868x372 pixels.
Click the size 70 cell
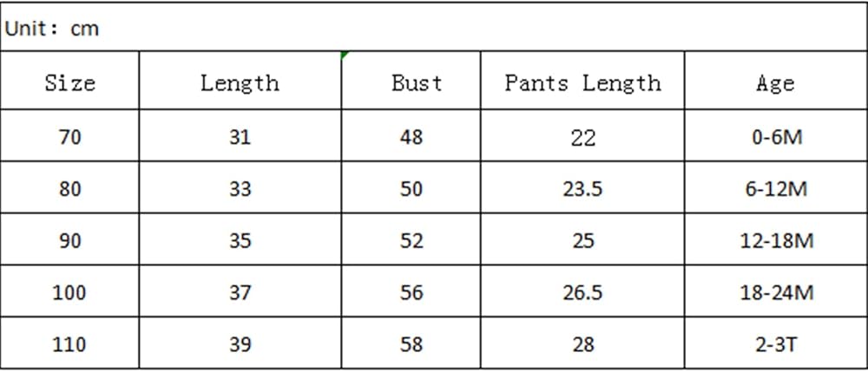click(x=69, y=135)
